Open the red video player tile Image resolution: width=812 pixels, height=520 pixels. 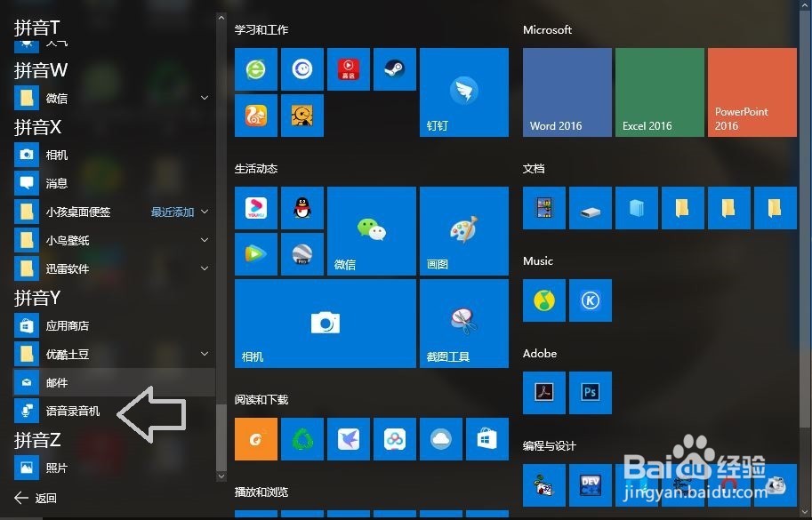point(349,69)
